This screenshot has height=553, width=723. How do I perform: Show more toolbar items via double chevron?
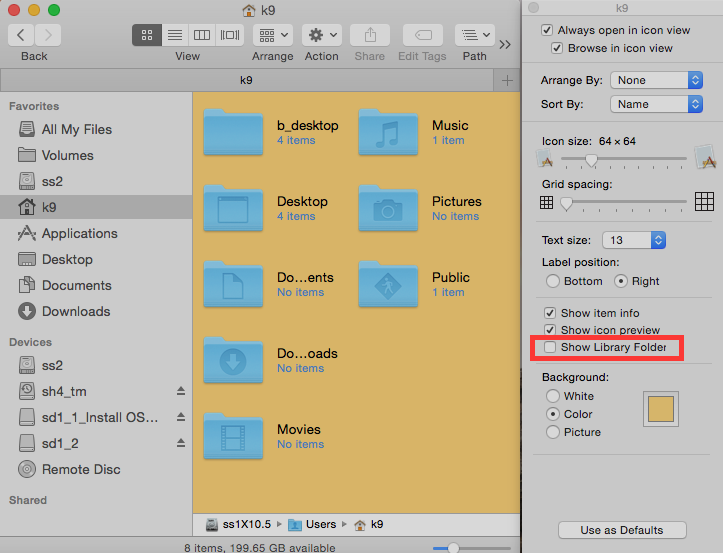[x=505, y=44]
